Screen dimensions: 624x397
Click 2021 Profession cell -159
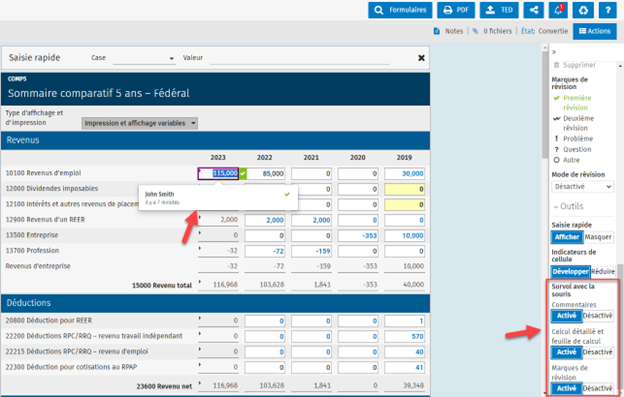point(311,251)
